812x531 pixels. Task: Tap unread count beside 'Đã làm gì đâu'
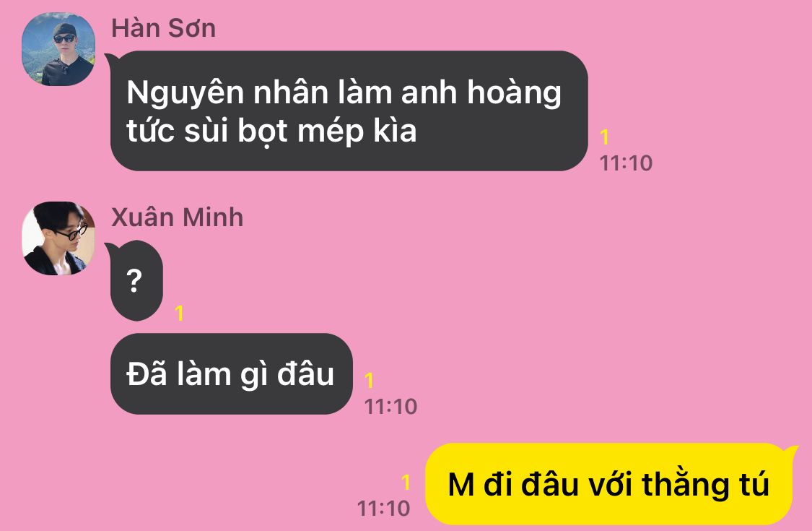pos(369,381)
